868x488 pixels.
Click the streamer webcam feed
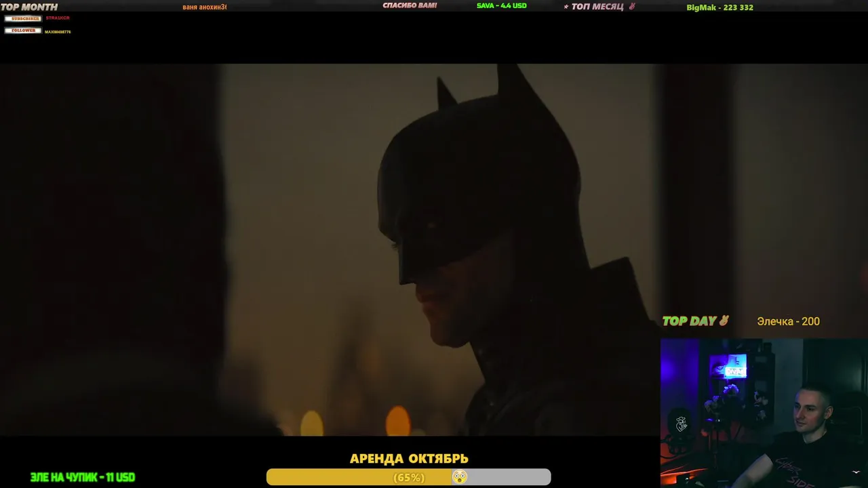764,413
